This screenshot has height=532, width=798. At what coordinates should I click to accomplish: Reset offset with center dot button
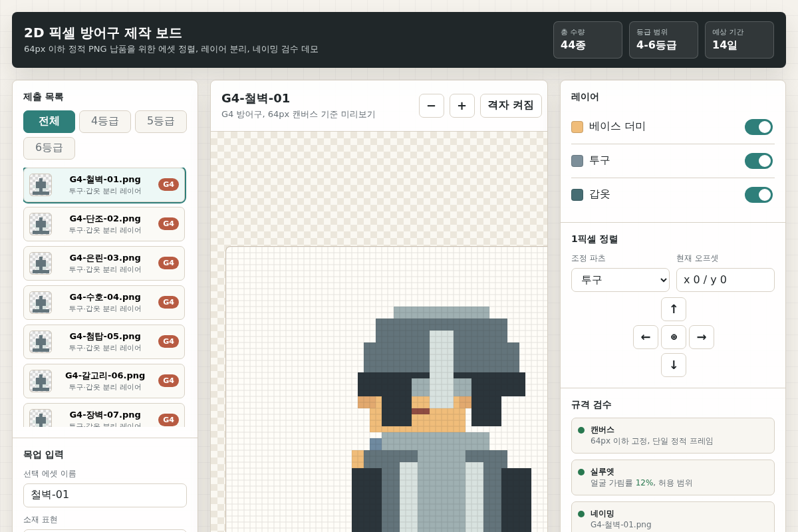pos(674,337)
